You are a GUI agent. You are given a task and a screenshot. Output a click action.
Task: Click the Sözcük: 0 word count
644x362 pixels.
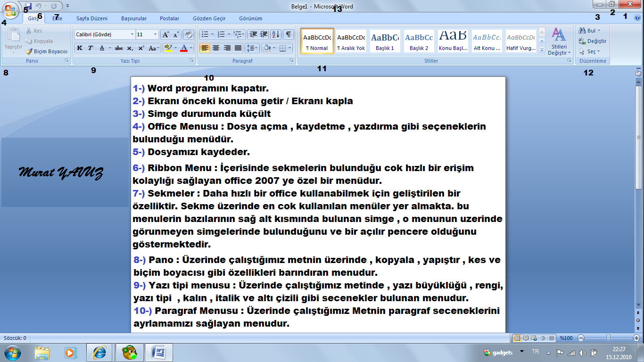(x=15, y=338)
